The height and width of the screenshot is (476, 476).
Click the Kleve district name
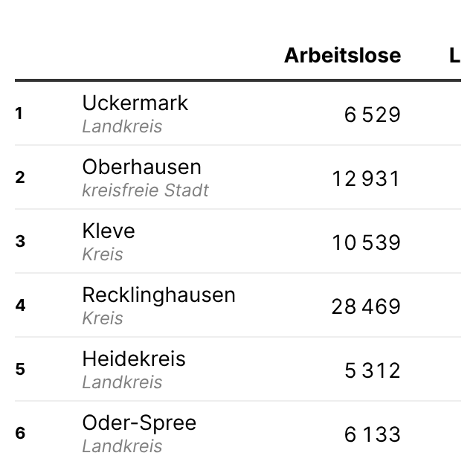[x=109, y=231]
